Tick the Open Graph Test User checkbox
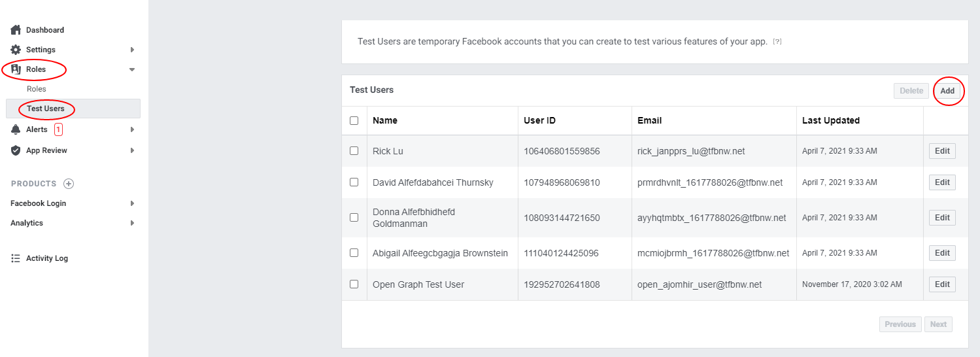This screenshot has width=980, height=357. (354, 284)
